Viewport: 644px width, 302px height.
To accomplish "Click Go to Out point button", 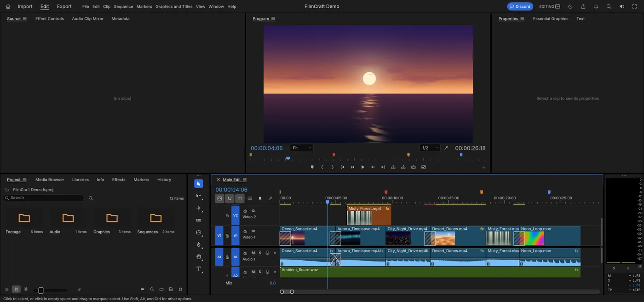I will (383, 167).
